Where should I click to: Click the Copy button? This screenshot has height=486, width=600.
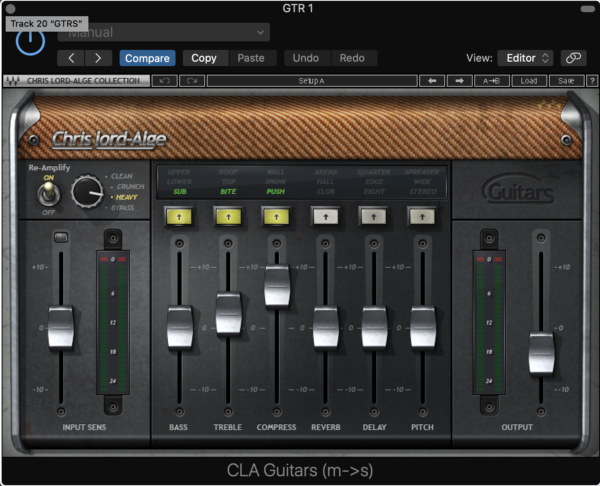pos(204,58)
